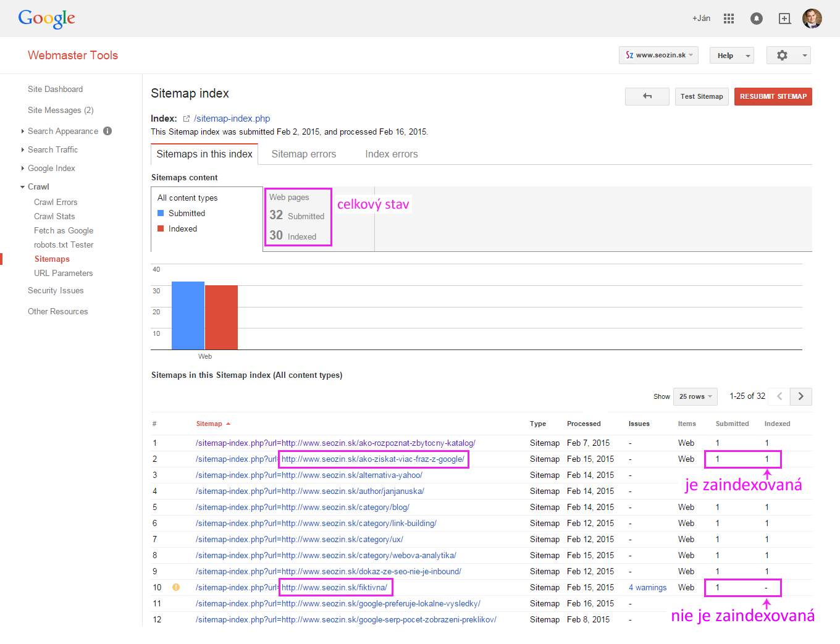Open the fiktivna sitemap link

point(292,587)
